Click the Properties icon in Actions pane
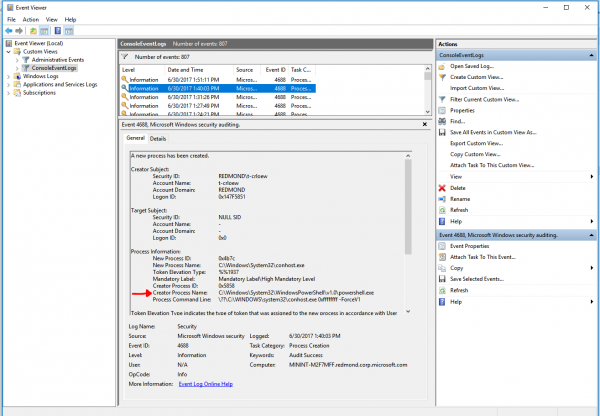Screen dimensions: 600x416 pos(442,111)
